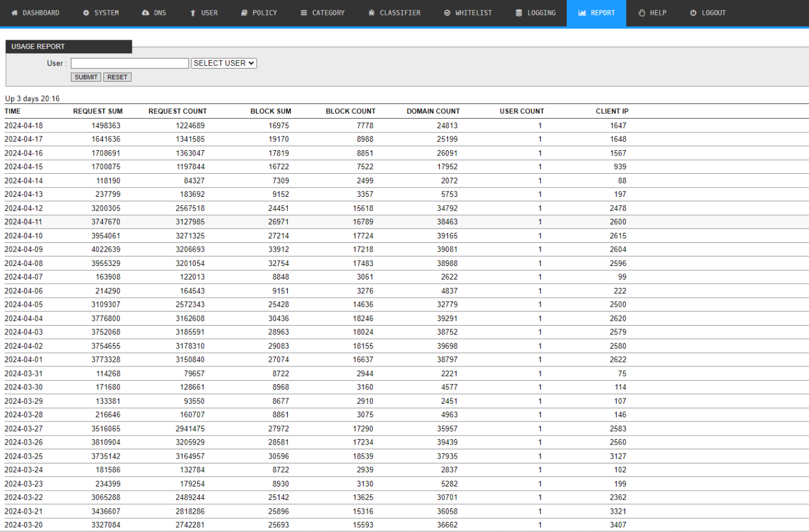Click the CLIENT IP column header

(x=612, y=111)
